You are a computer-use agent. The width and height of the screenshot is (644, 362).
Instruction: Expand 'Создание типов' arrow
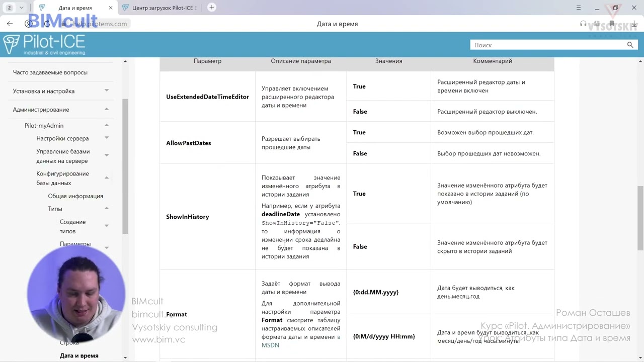tap(107, 226)
